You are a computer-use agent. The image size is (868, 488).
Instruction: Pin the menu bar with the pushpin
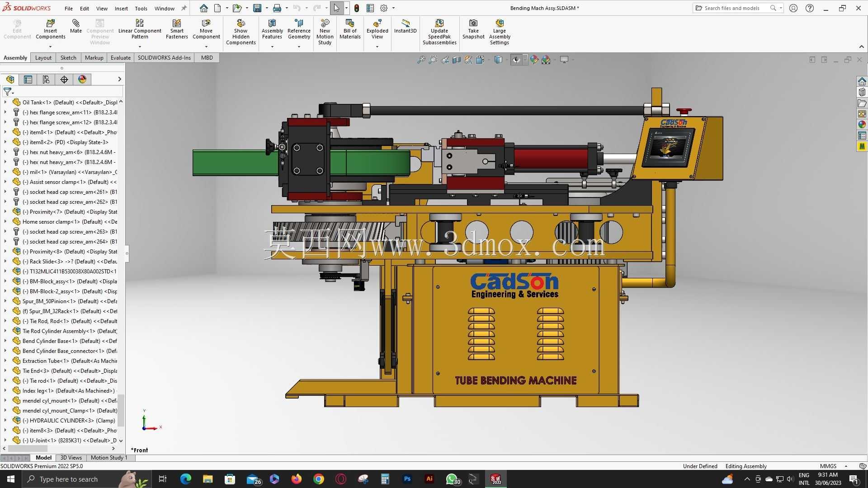pyautogui.click(x=184, y=8)
